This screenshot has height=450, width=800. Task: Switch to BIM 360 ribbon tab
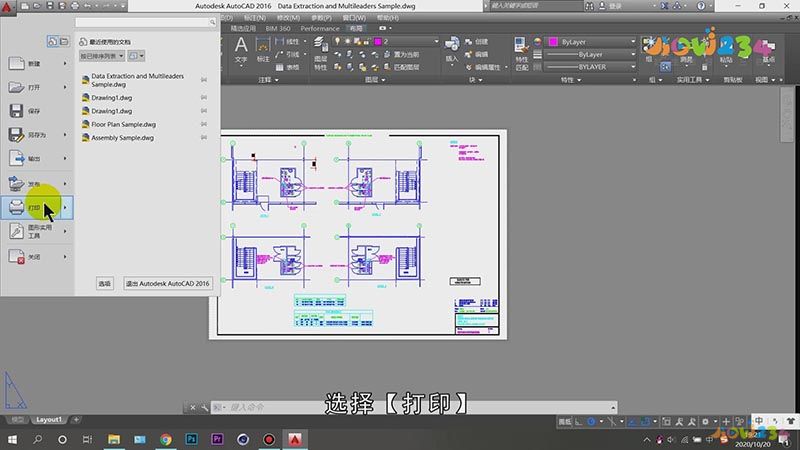click(x=278, y=29)
